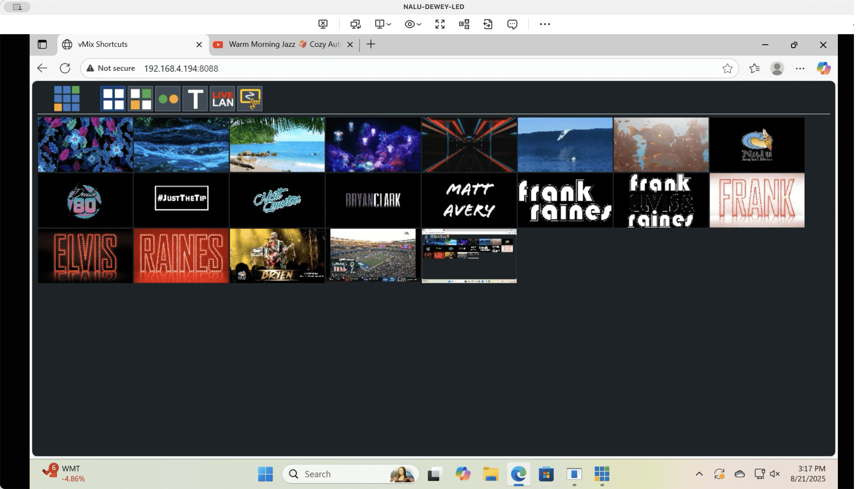Select the white four-square grid icon
Screen dimensions: 868x489
click(113, 99)
